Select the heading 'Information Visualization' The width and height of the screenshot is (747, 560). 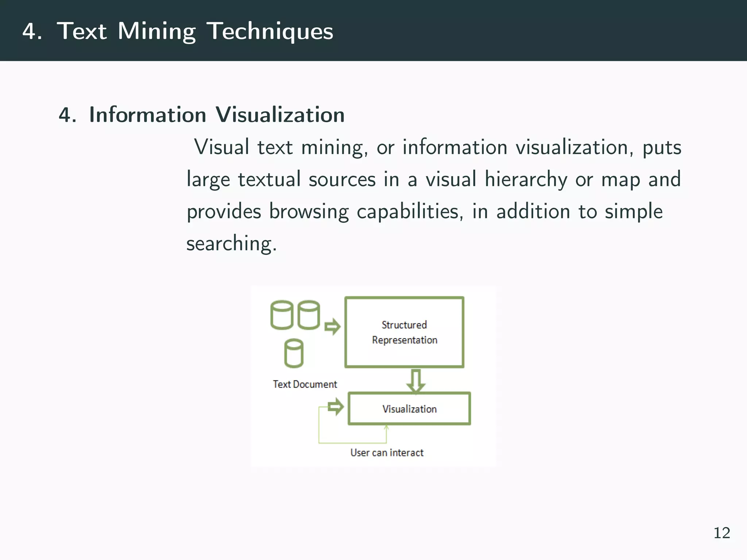217,114
